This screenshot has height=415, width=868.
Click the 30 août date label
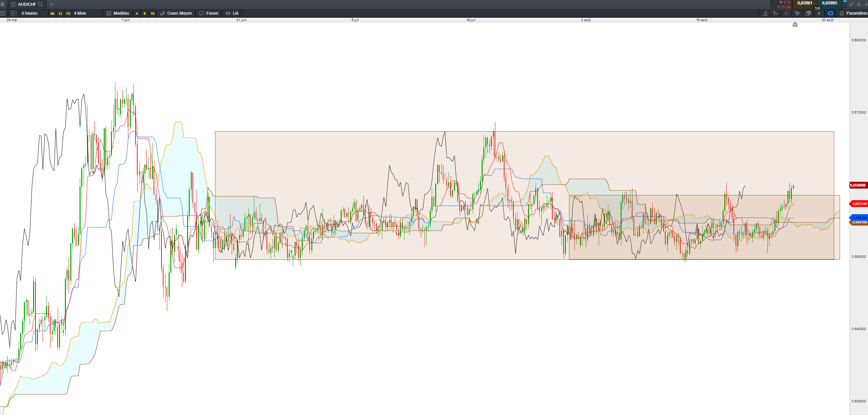(828, 20)
